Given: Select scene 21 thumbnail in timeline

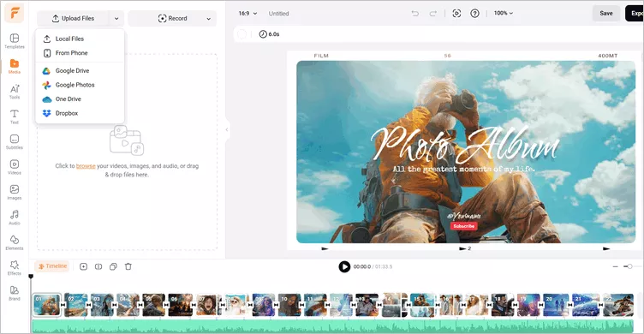Looking at the screenshot, I should point(585,305).
